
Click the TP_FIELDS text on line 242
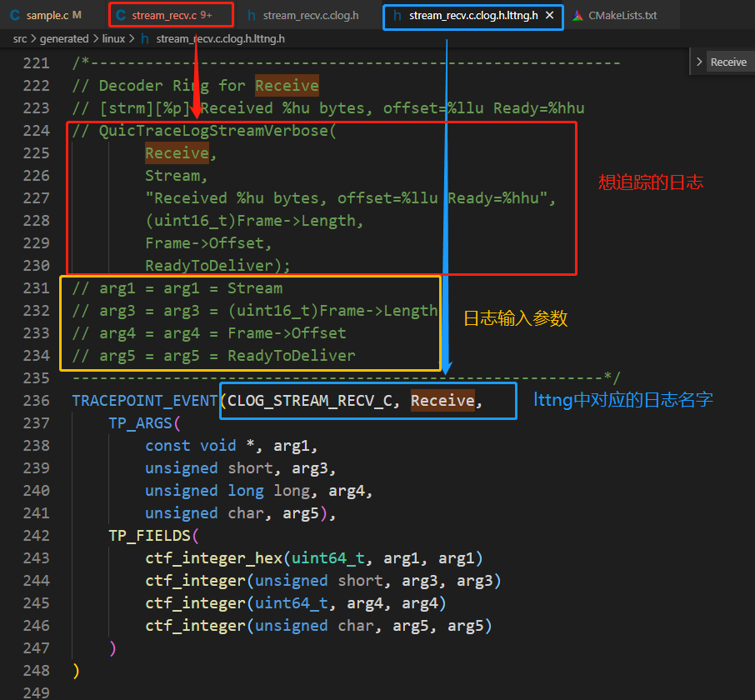coord(149,536)
